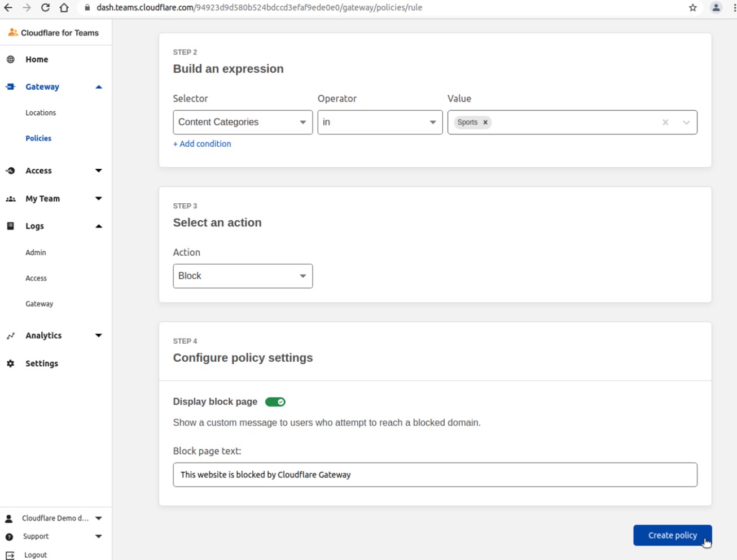737x560 pixels.
Task: Open the browser profile avatar icon
Action: click(716, 8)
